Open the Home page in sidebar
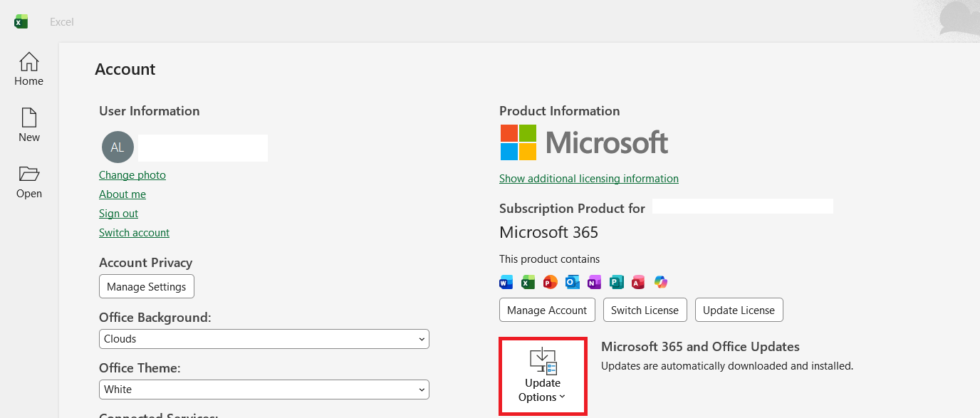The height and width of the screenshot is (418, 980). pos(29,70)
